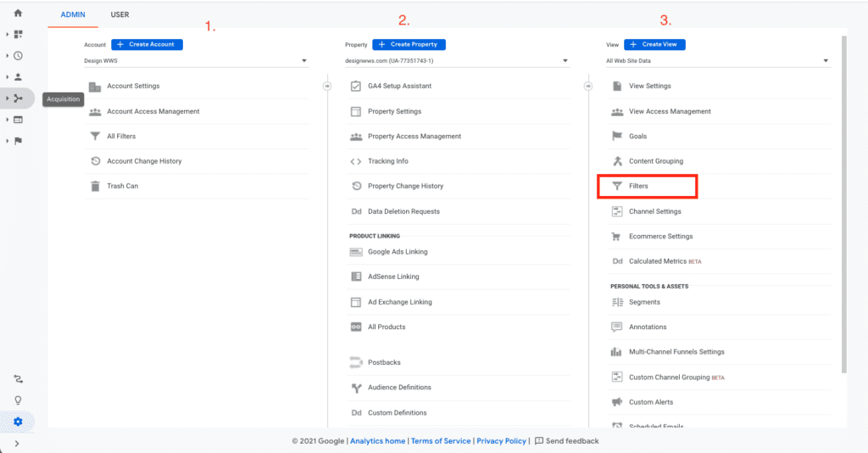Click the Audience Definitions icon
Screen dimensions: 868x453
[x=356, y=388]
